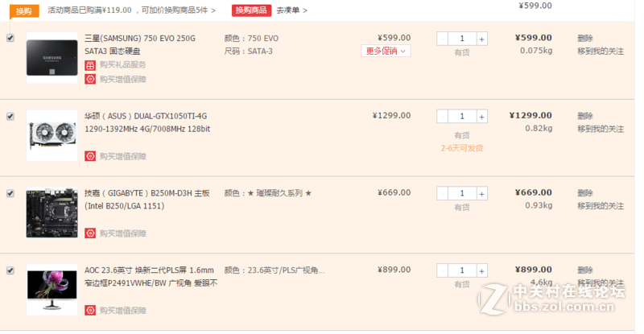Decrease quantity of GIGABYTE B250M-D3H
This screenshot has height=334, width=644.
(x=442, y=193)
